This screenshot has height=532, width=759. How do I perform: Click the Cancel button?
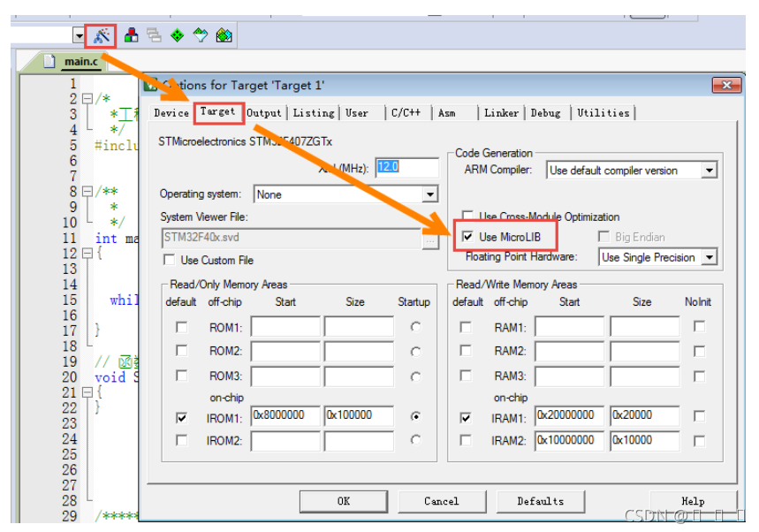442,501
